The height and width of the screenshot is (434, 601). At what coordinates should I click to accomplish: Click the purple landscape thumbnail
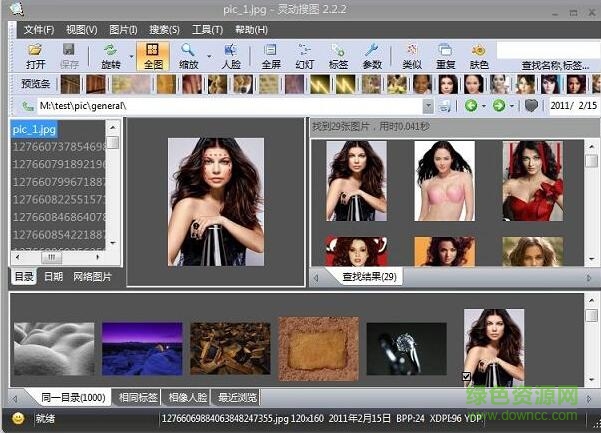[x=142, y=347]
